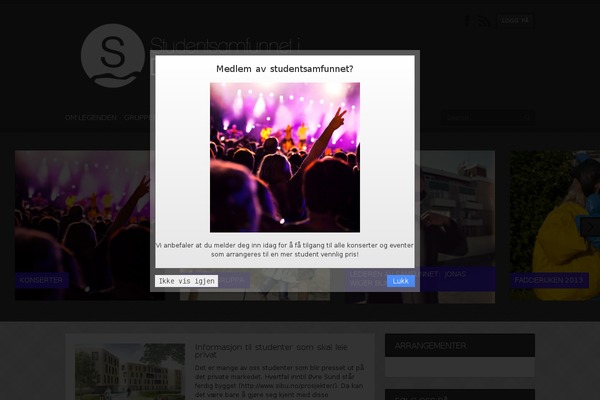The width and height of the screenshot is (600, 400).
Task: Click the "Ikke vis igjen" button
Action: [x=186, y=281]
